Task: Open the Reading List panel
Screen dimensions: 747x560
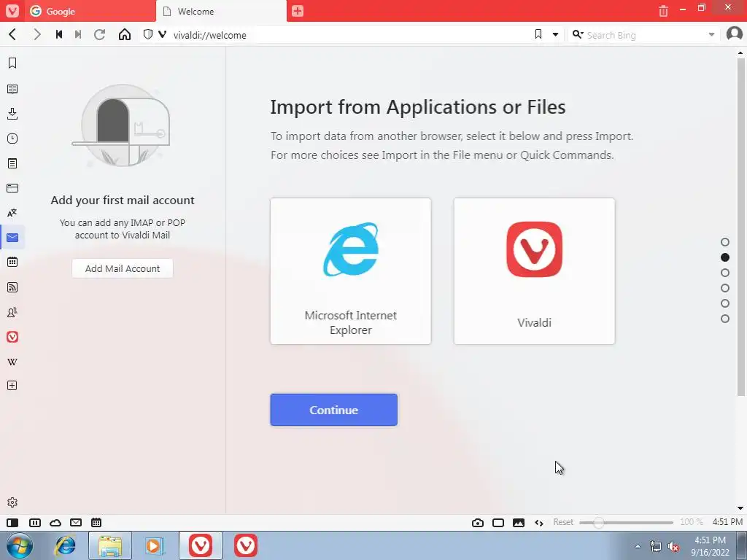Action: pos(12,88)
